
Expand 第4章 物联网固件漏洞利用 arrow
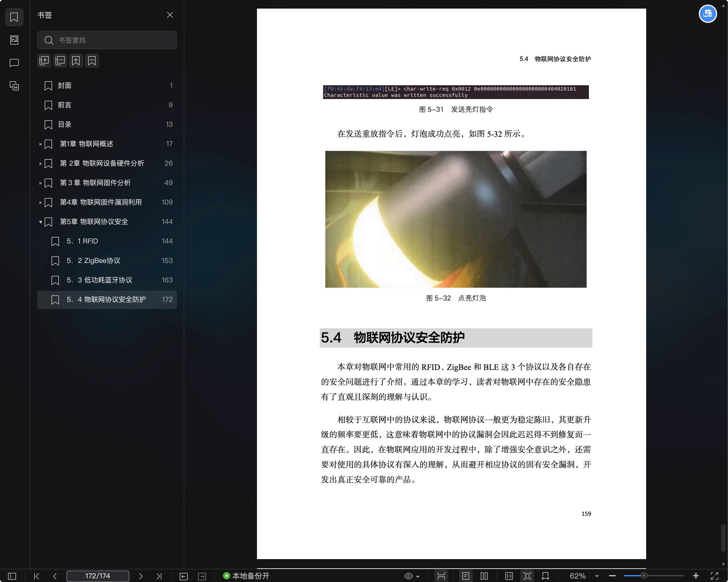click(41, 202)
